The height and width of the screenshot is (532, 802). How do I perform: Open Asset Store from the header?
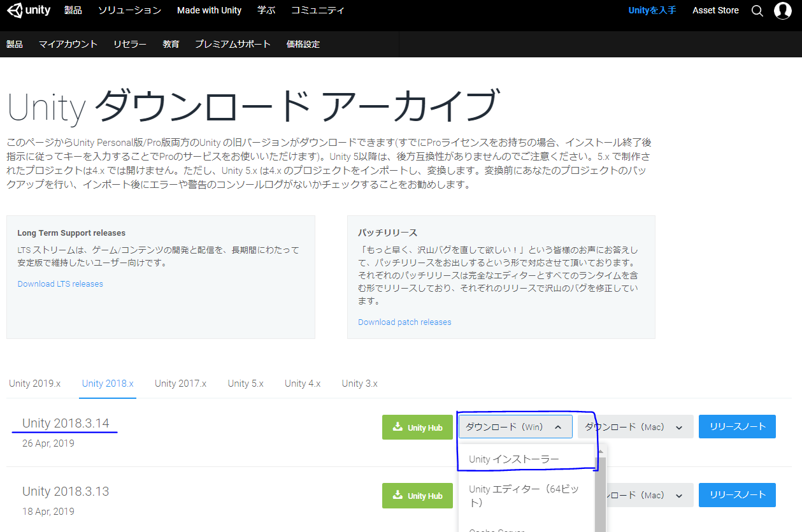click(x=715, y=11)
